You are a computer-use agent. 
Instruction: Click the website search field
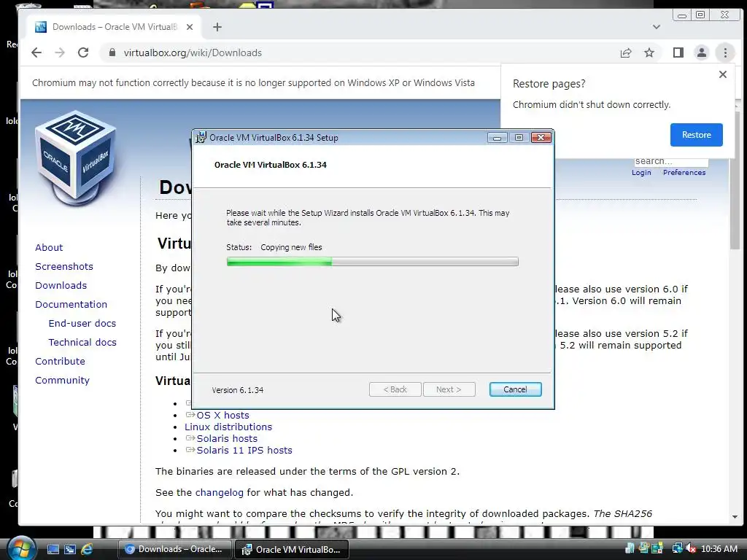(671, 161)
